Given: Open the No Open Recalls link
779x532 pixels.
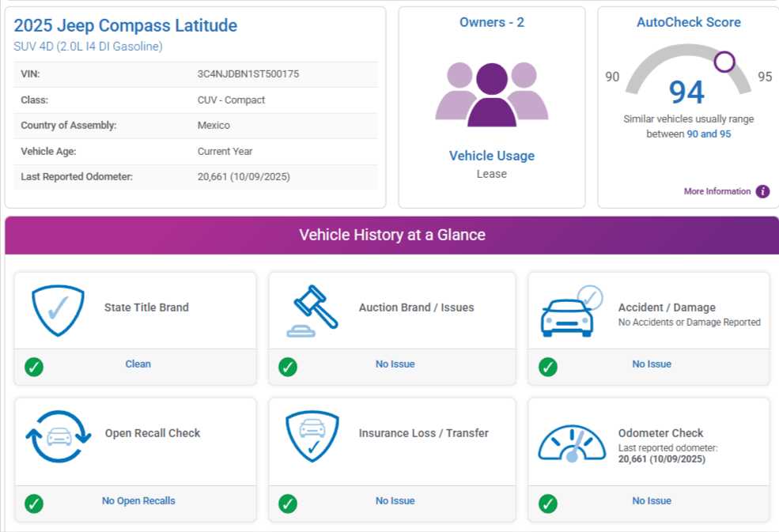Looking at the screenshot, I should pyautogui.click(x=138, y=500).
